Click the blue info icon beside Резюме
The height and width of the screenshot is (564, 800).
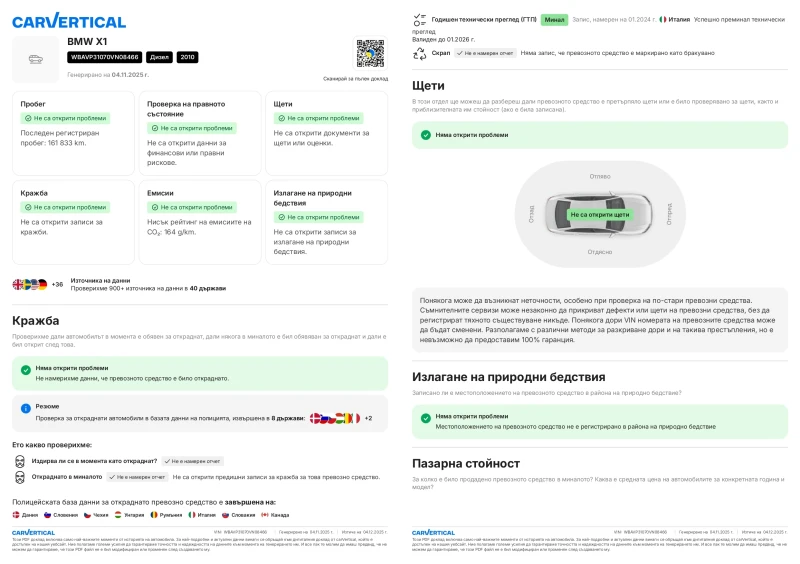pyautogui.click(x=26, y=408)
